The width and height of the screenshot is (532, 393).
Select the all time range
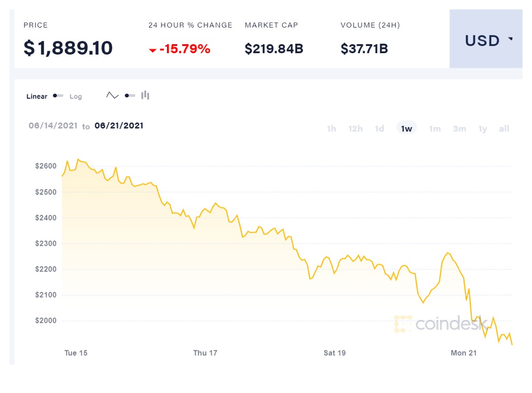(x=504, y=129)
